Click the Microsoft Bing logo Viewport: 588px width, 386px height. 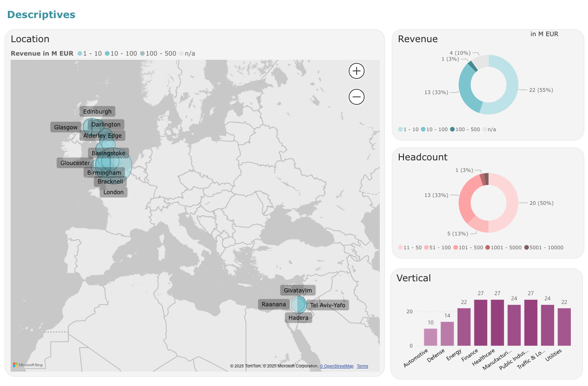pyautogui.click(x=28, y=365)
